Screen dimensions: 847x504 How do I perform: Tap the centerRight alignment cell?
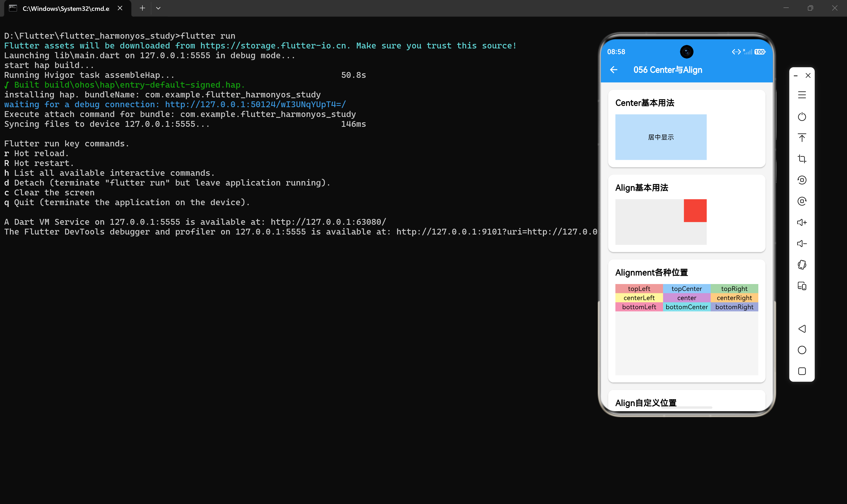[734, 298]
